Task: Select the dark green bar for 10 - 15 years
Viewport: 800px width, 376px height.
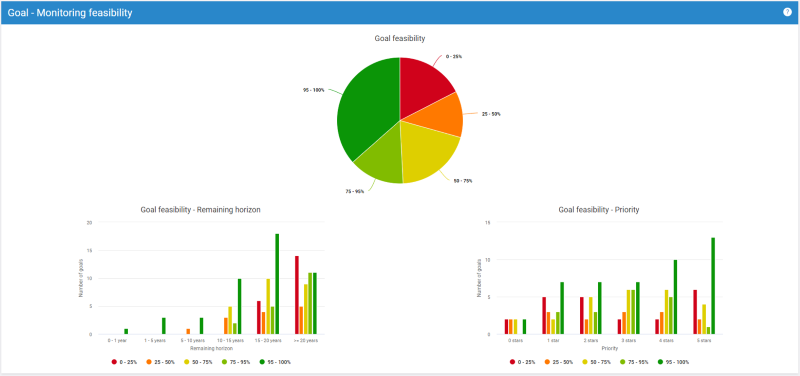Action: point(240,307)
